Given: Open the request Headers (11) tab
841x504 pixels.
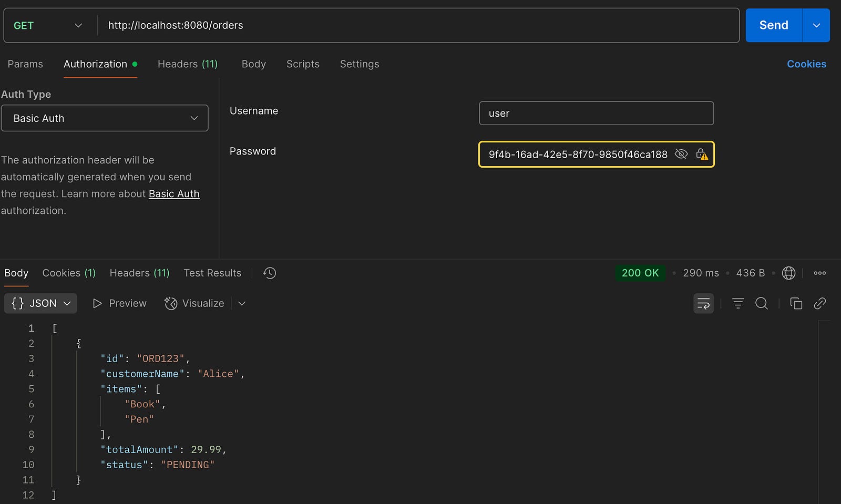Looking at the screenshot, I should point(188,64).
